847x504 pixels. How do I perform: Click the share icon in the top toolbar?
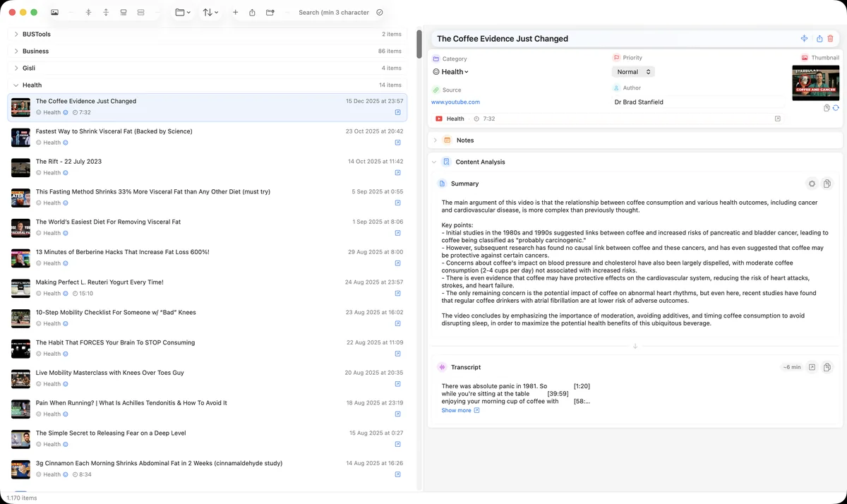[252, 13]
